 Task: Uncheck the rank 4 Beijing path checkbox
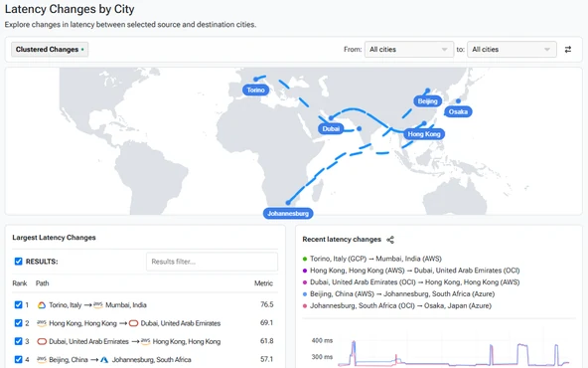coord(18,359)
